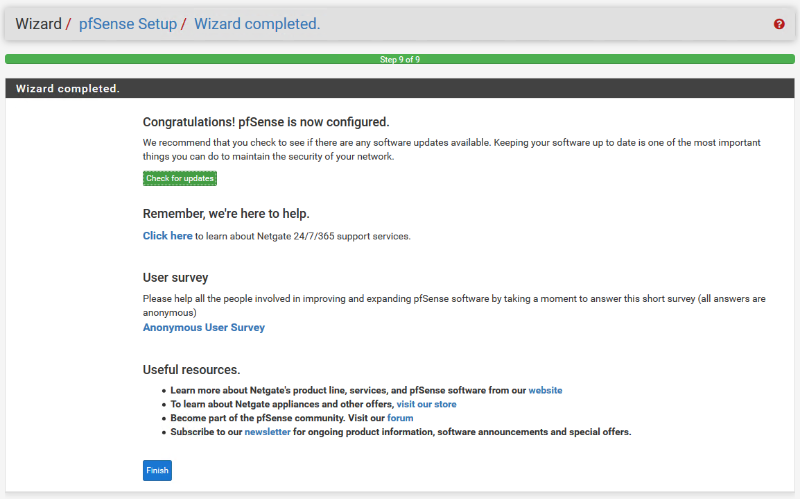This screenshot has width=800, height=499.
Task: Click the dark 'Wizard completed.' panel header
Action: (x=400, y=88)
